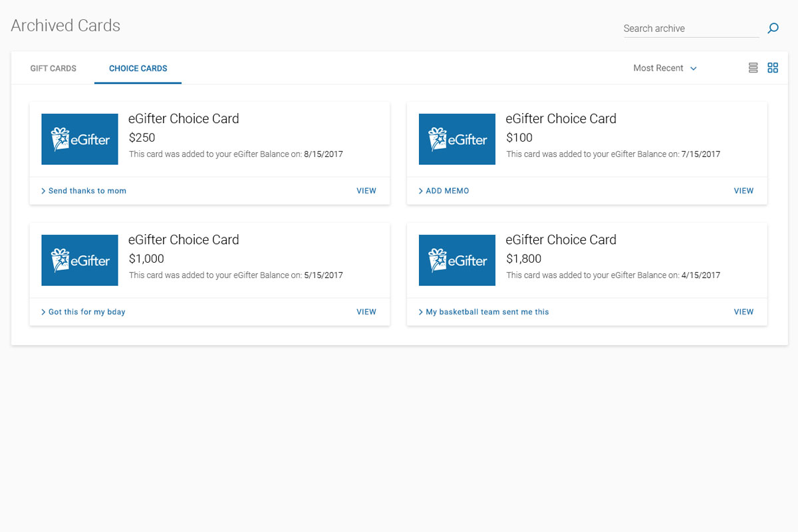Expand the 'Got this for my bday' memo
This screenshot has height=532, width=798.
coord(83,312)
